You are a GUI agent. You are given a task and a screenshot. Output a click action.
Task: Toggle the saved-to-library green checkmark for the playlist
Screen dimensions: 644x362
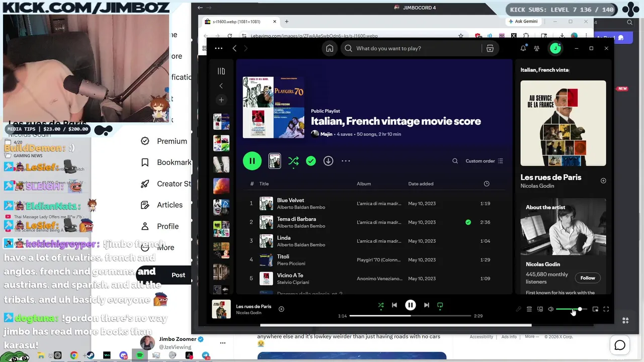click(x=311, y=161)
